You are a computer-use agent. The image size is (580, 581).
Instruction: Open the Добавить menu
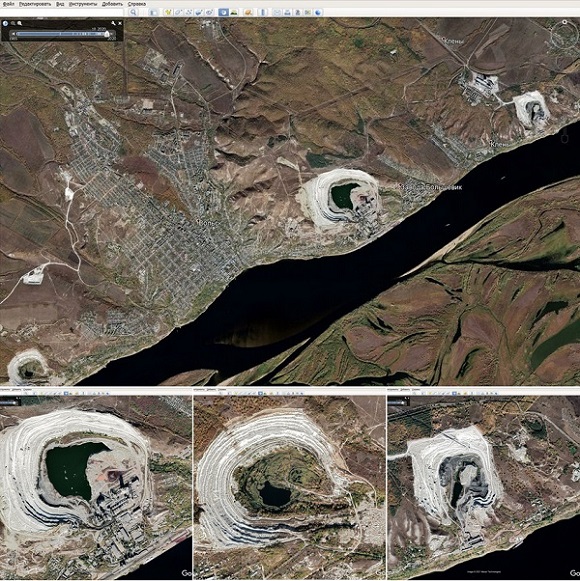tap(112, 4)
